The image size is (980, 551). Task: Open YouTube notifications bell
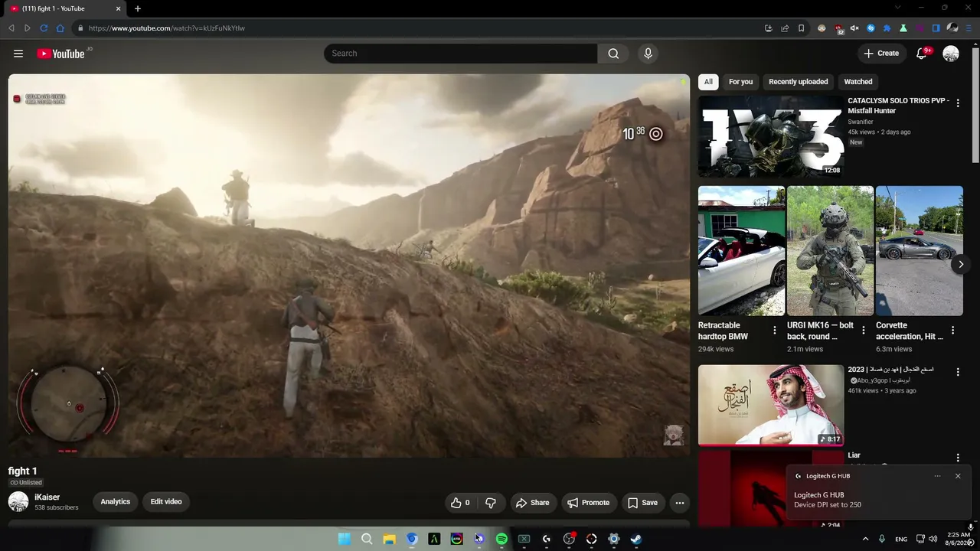[922, 54]
